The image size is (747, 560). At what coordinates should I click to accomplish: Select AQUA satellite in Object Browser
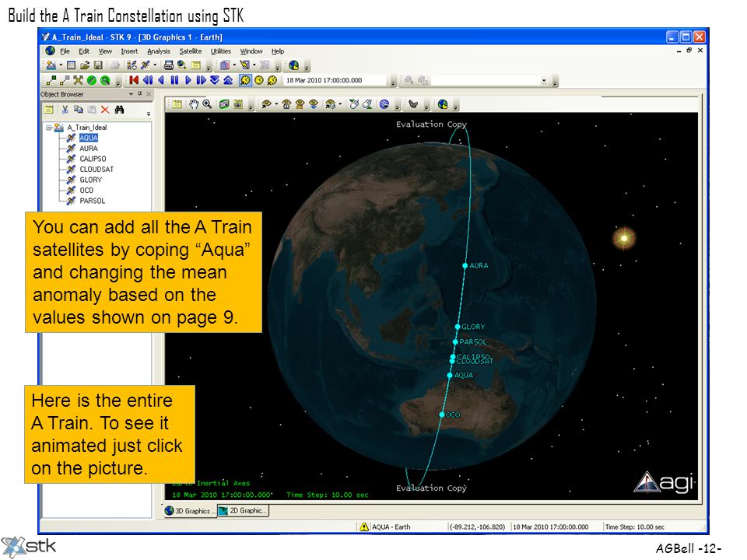click(x=89, y=138)
